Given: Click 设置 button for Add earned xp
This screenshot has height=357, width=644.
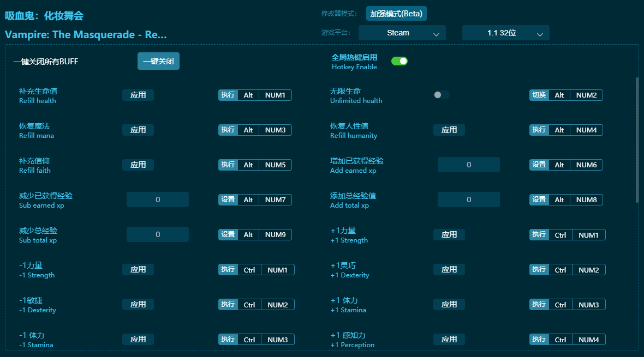Looking at the screenshot, I should point(539,165).
